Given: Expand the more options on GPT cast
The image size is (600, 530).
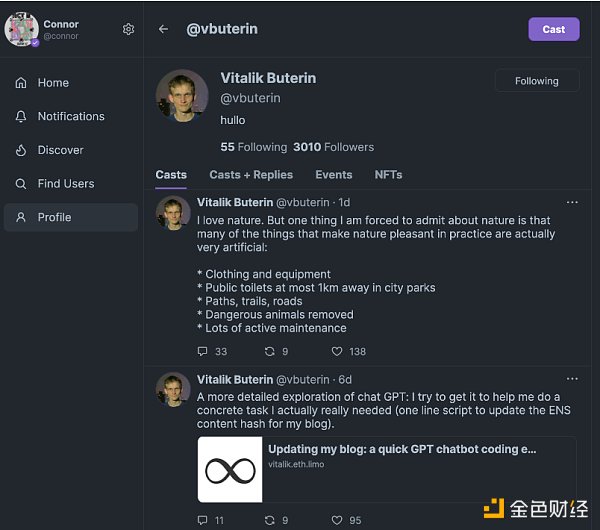Looking at the screenshot, I should (572, 379).
